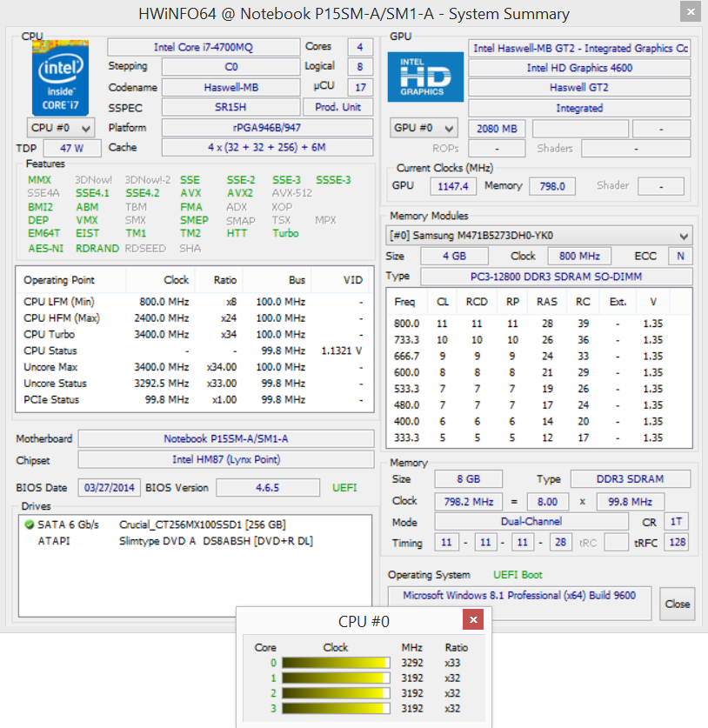Click the CR field showing 1T
The image size is (708, 728).
click(676, 521)
